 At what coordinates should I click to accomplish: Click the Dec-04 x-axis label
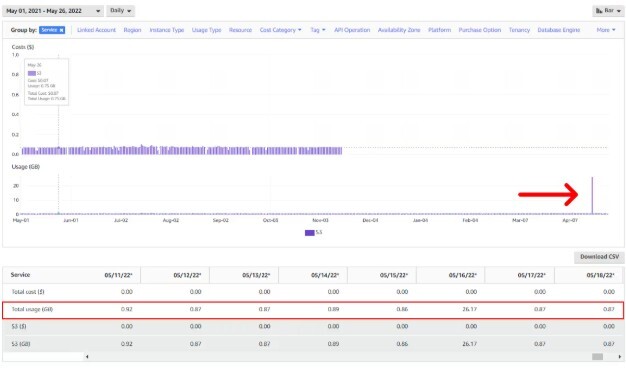370,220
